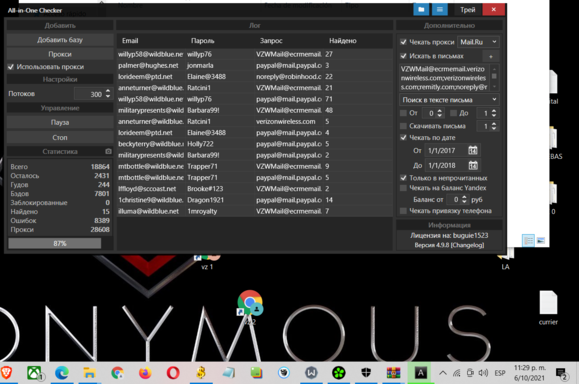Viewport: 579px width, 384px height.
Task: Click the Трей button in title bar
Action: [x=467, y=10]
